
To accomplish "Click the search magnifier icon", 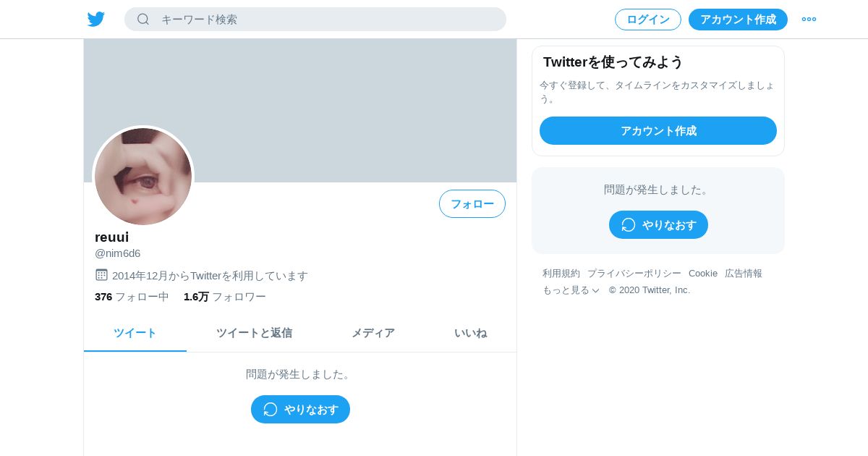I will click(x=143, y=20).
